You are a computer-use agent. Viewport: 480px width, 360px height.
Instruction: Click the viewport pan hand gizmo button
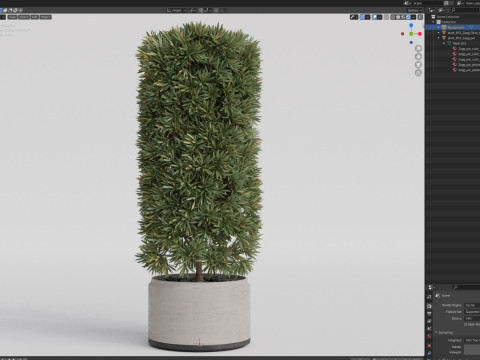[418, 56]
